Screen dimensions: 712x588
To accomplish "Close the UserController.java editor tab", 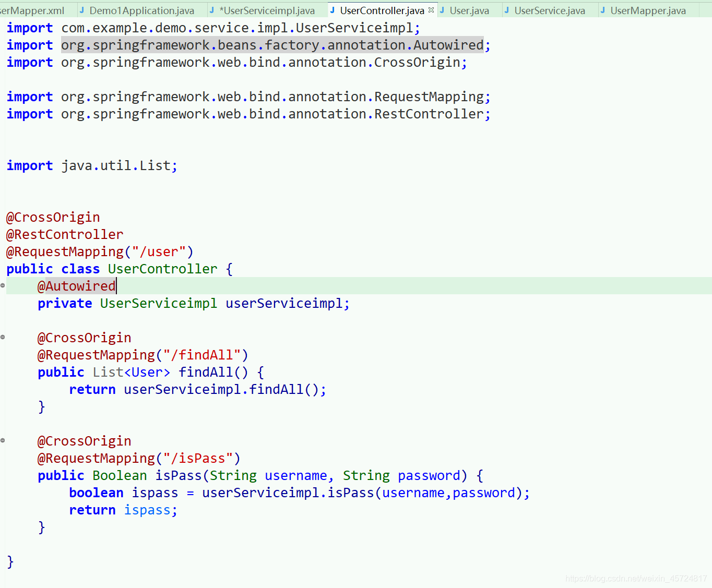I will pos(431,10).
